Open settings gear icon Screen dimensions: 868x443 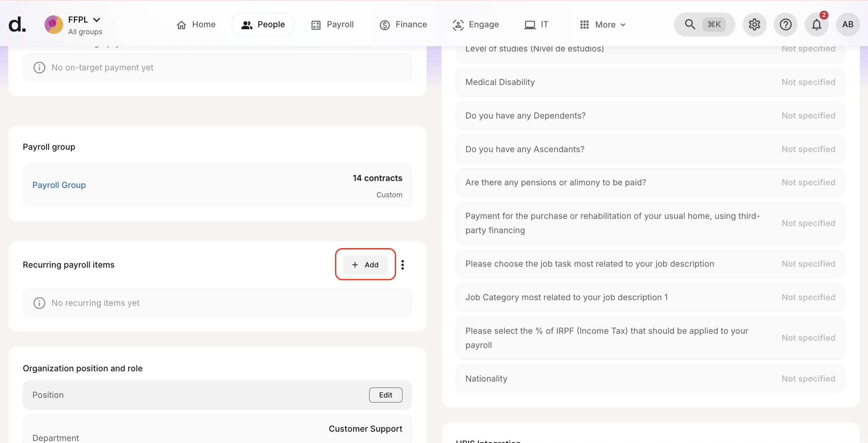tap(754, 24)
